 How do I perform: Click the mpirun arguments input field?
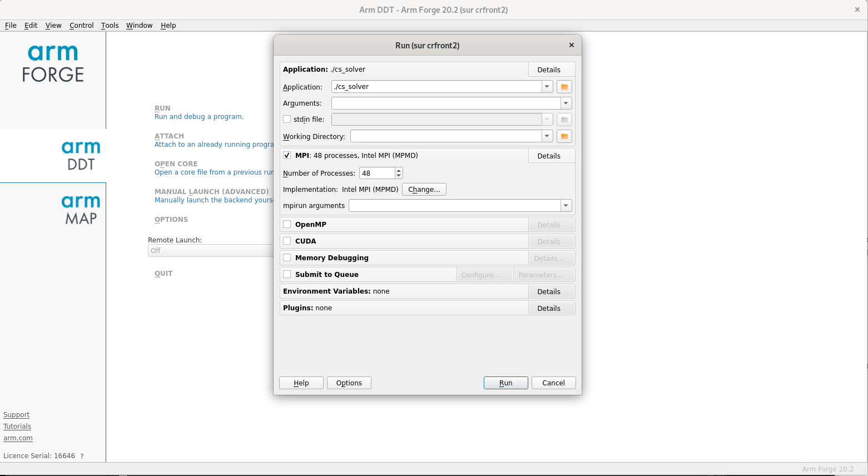click(455, 206)
